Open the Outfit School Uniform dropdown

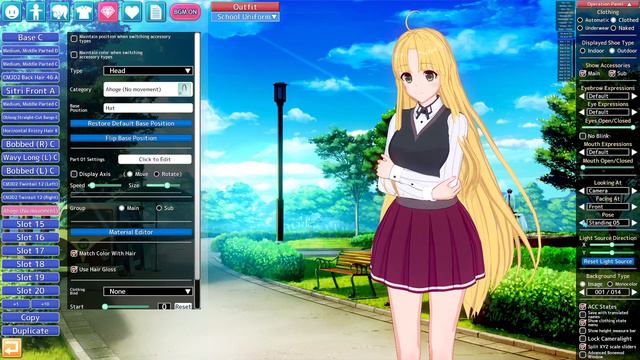[x=245, y=17]
